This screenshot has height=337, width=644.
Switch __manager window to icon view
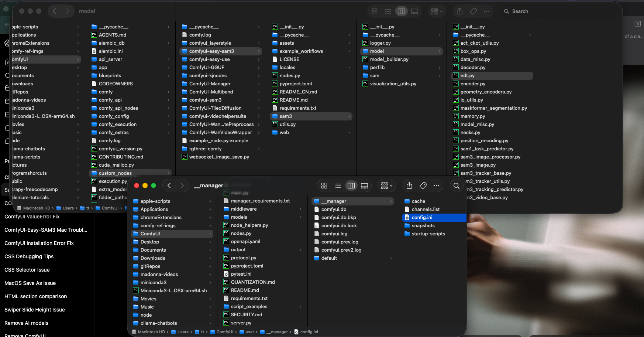pyautogui.click(x=324, y=185)
